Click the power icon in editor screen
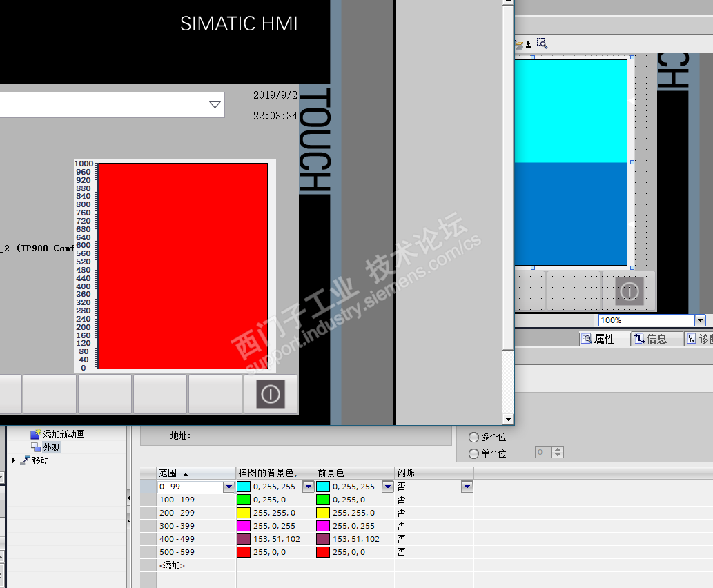The image size is (713, 588). (x=629, y=291)
